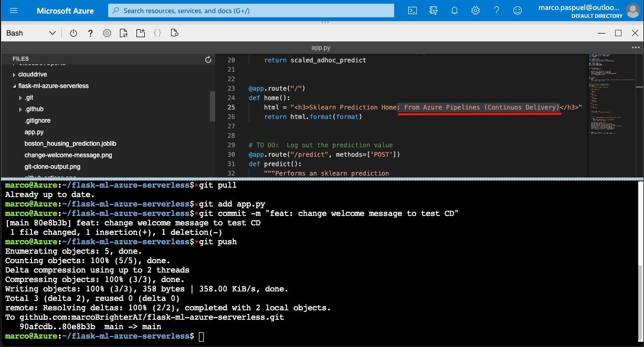Click the file explorer vertical scrollbar
The width and height of the screenshot is (644, 347).
(x=212, y=106)
